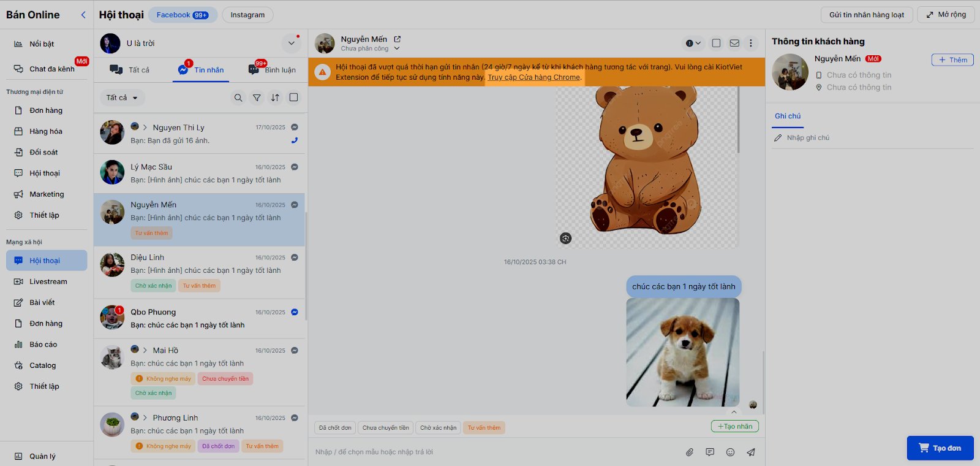Click the Thêm button in customer info
The height and width of the screenshot is (466, 980).
(x=952, y=59)
